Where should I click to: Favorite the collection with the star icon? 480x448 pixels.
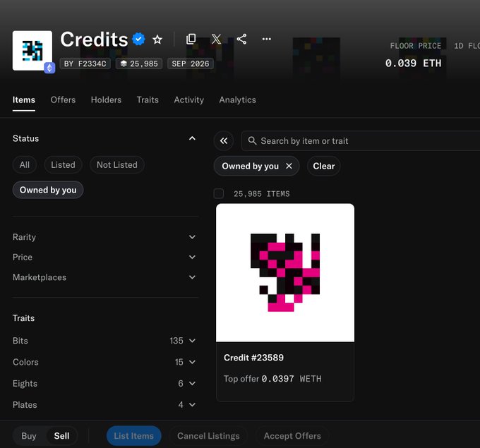point(157,40)
